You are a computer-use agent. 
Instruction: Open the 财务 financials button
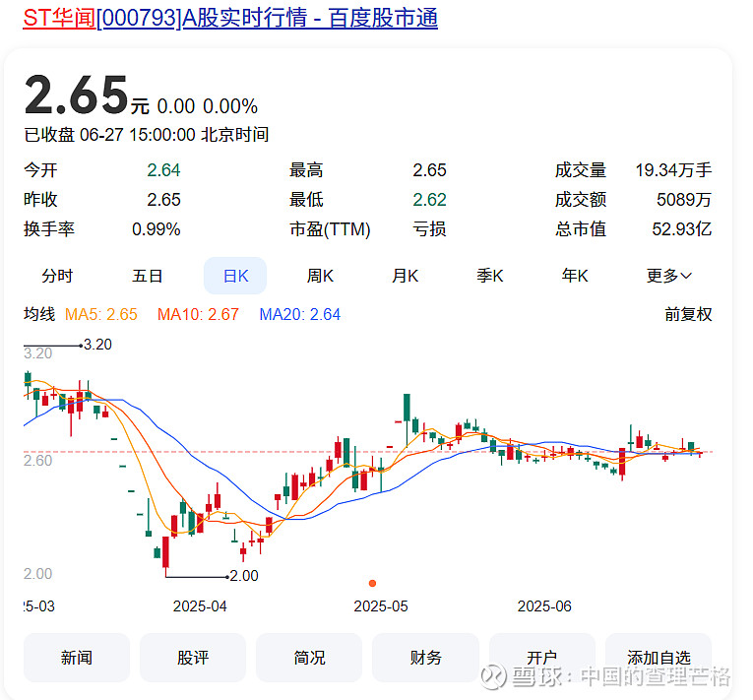coord(425,658)
